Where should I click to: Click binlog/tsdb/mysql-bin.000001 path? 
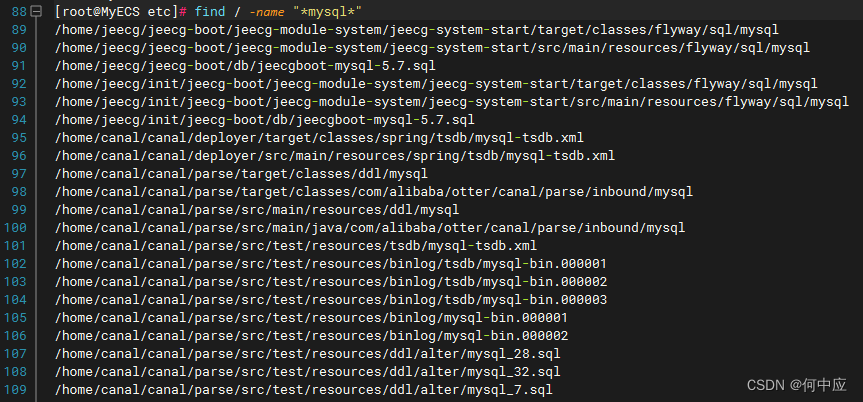tap(331, 264)
